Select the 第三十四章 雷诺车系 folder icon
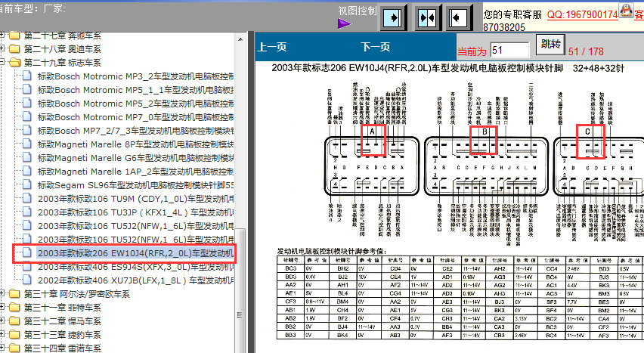This screenshot has width=644, height=353. [x=14, y=348]
